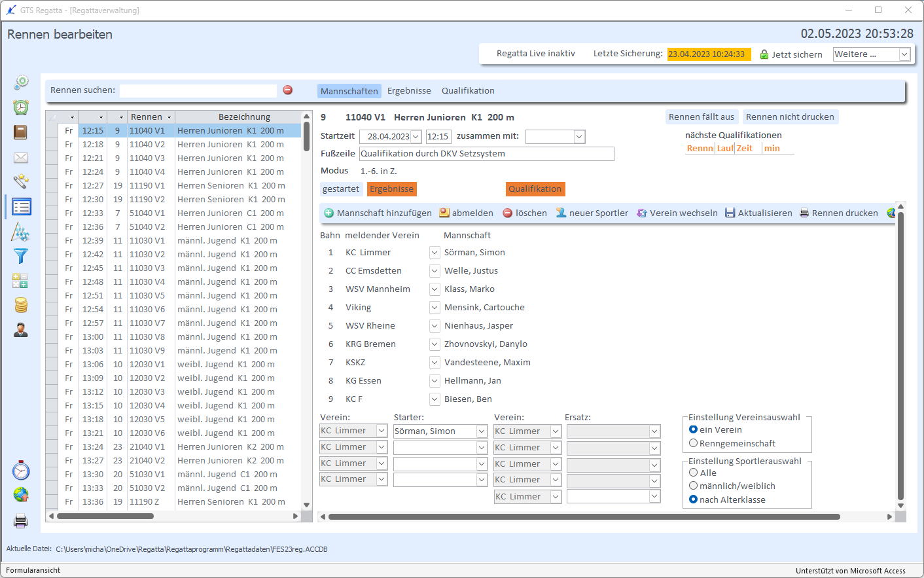924x578 pixels.
Task: Click the Rennen drucken printer icon
Action: (x=804, y=213)
